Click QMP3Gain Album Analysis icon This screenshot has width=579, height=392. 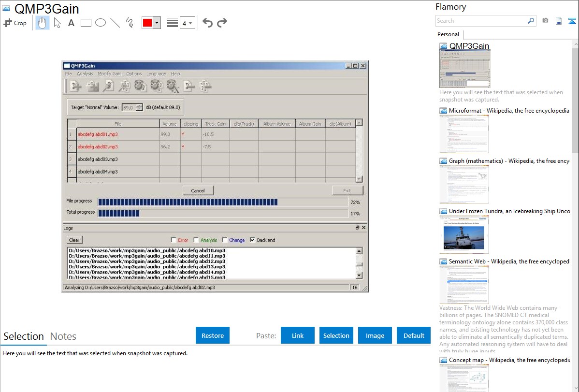tap(124, 87)
